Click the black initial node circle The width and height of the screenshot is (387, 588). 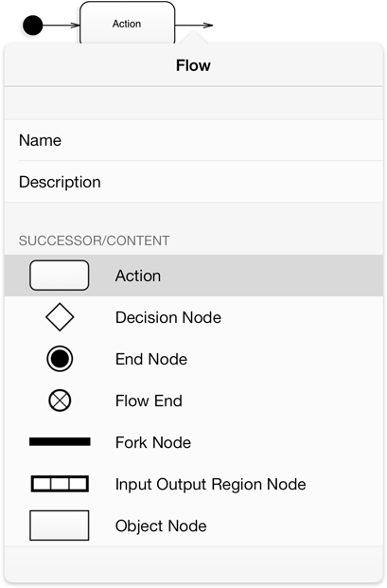click(x=32, y=26)
